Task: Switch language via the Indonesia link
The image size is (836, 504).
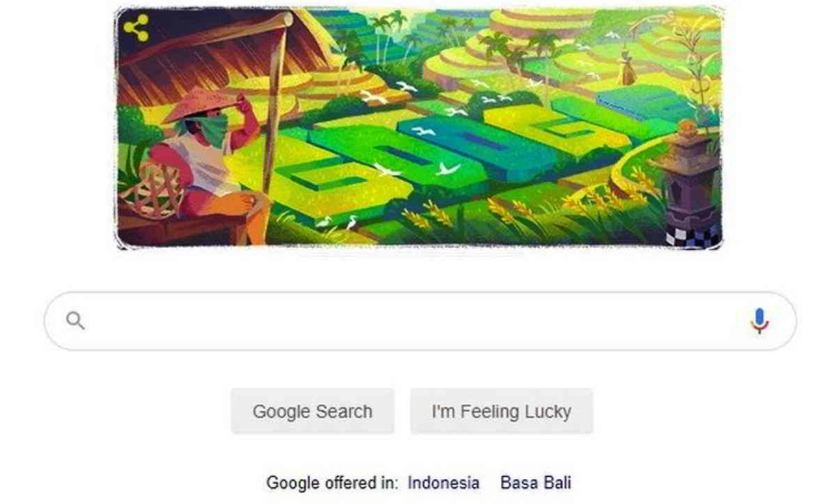Action: [x=444, y=482]
